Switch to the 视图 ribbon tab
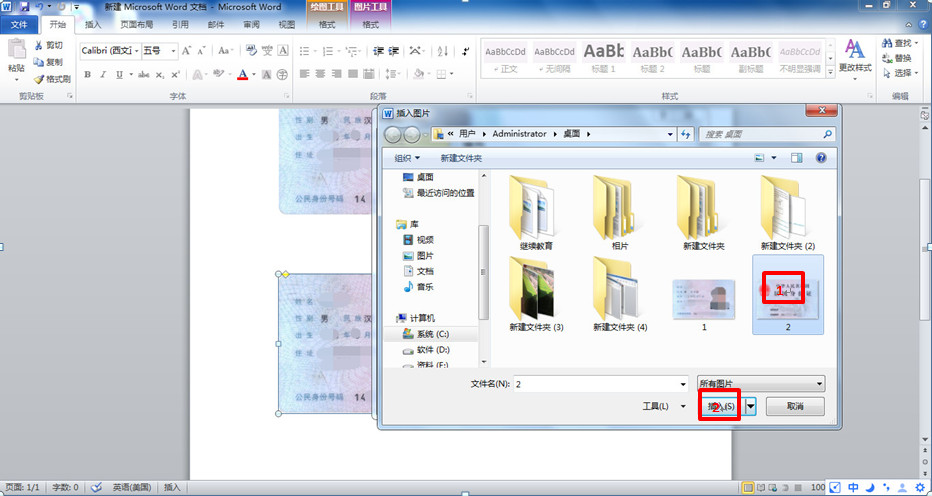 click(x=287, y=25)
